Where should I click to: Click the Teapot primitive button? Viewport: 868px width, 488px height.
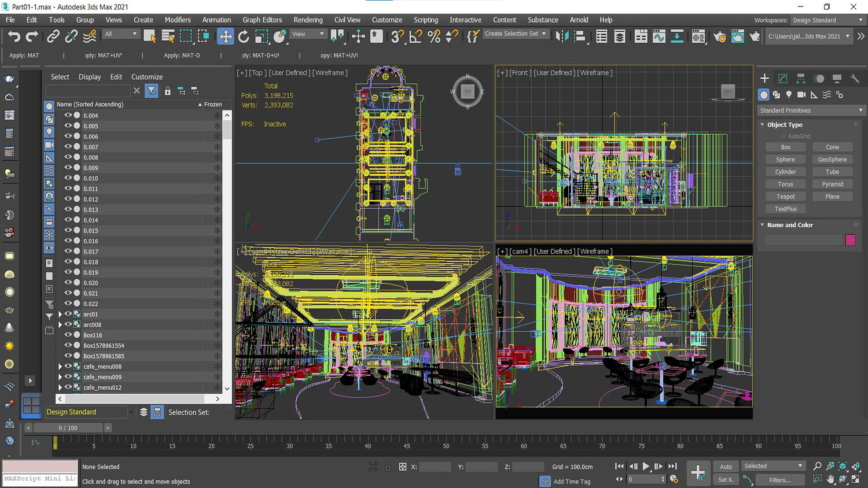tap(785, 197)
